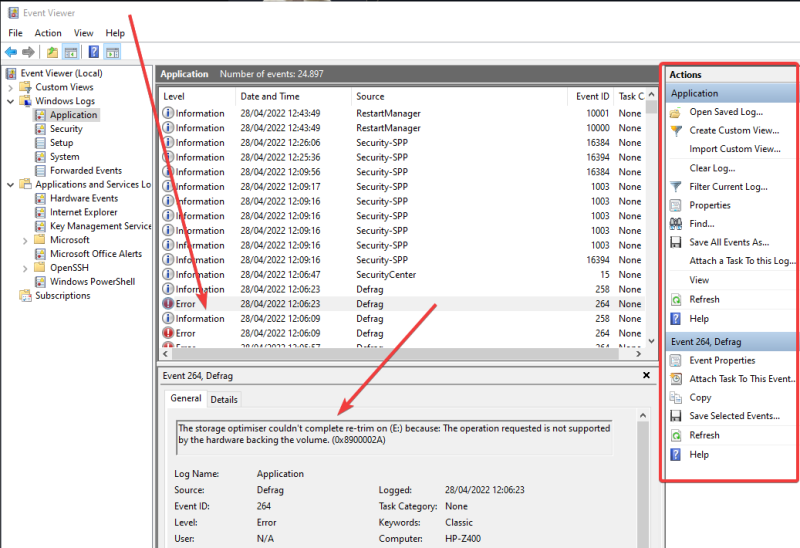Click the Find binoculars icon
800x548 pixels.
tap(676, 224)
